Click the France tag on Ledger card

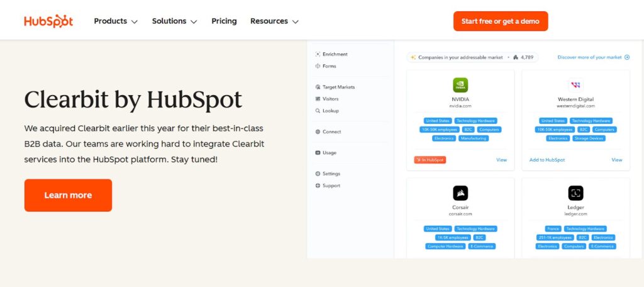pos(553,229)
